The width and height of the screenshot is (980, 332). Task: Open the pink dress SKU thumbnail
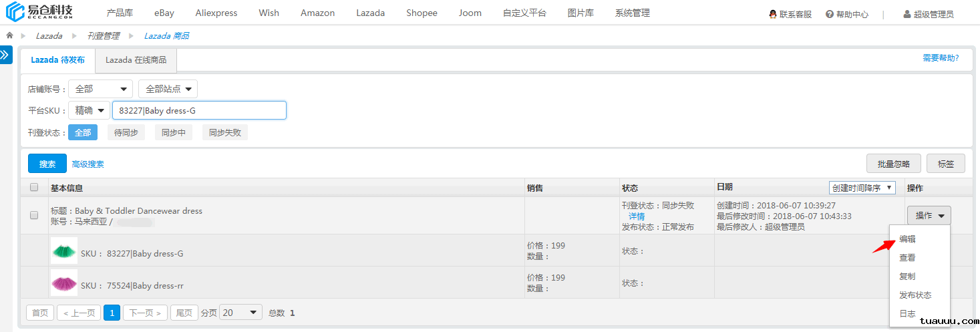point(64,283)
